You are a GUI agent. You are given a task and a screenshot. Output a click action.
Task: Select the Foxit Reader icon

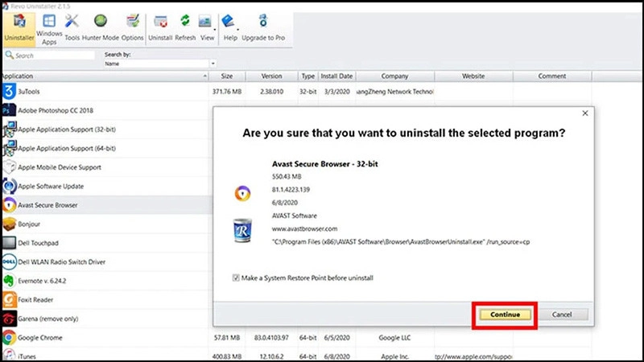point(9,299)
